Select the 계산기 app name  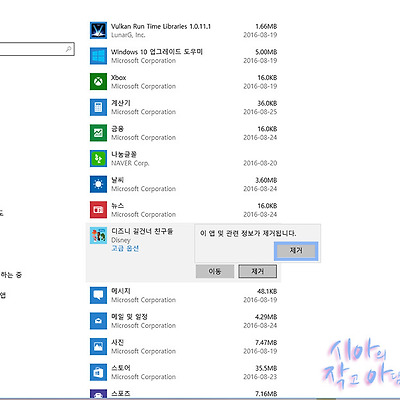tap(121, 103)
